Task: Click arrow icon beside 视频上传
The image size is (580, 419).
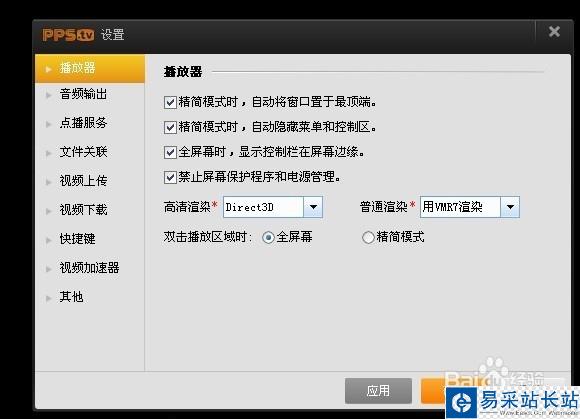Action: tap(48, 182)
